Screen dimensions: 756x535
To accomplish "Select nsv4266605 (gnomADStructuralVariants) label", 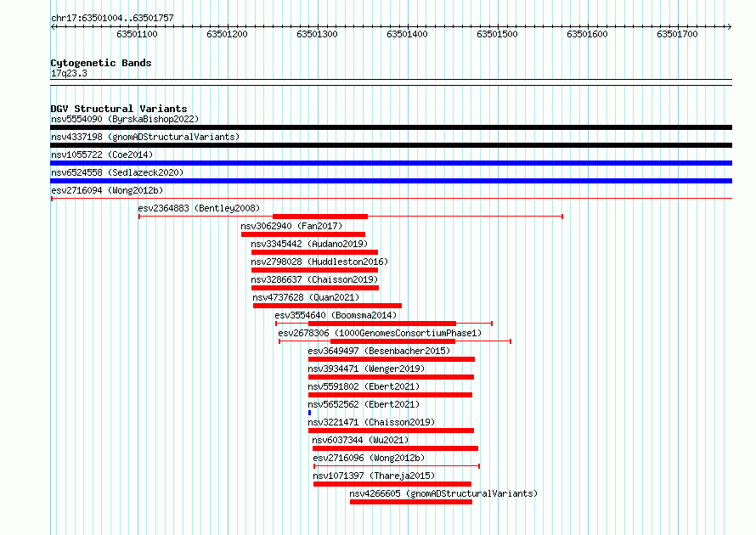I will pos(443,493).
